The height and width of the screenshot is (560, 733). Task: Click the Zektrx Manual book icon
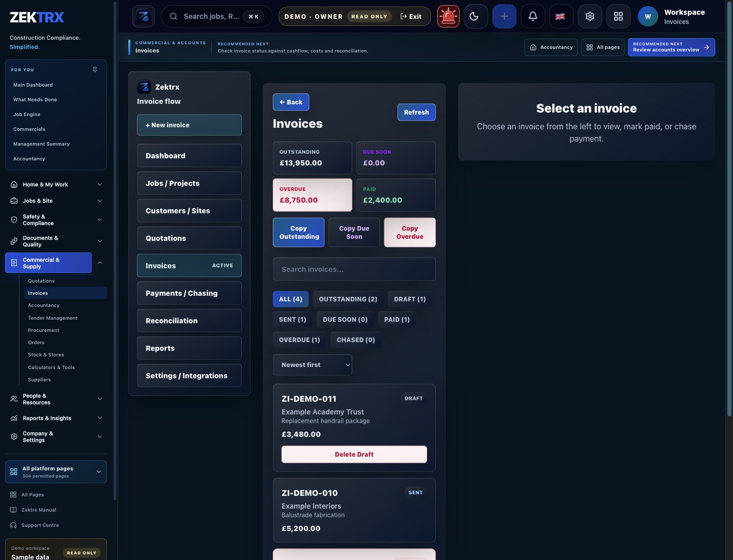(x=13, y=510)
